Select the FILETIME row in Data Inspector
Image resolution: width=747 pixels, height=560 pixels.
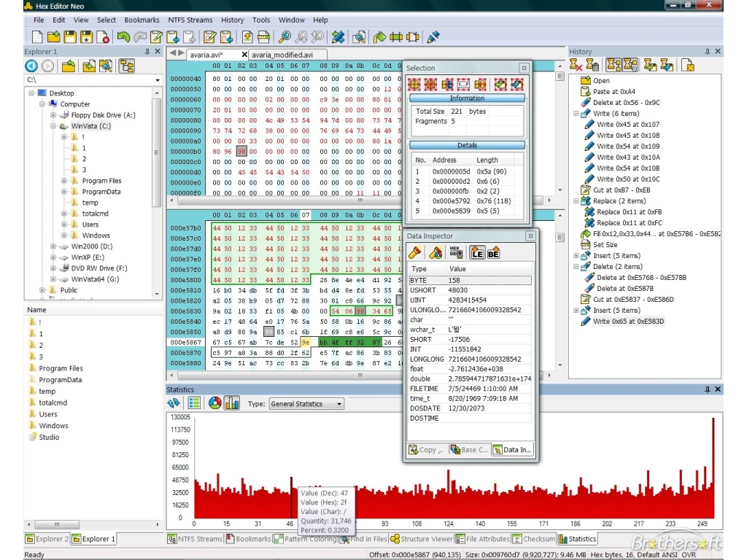pos(470,389)
